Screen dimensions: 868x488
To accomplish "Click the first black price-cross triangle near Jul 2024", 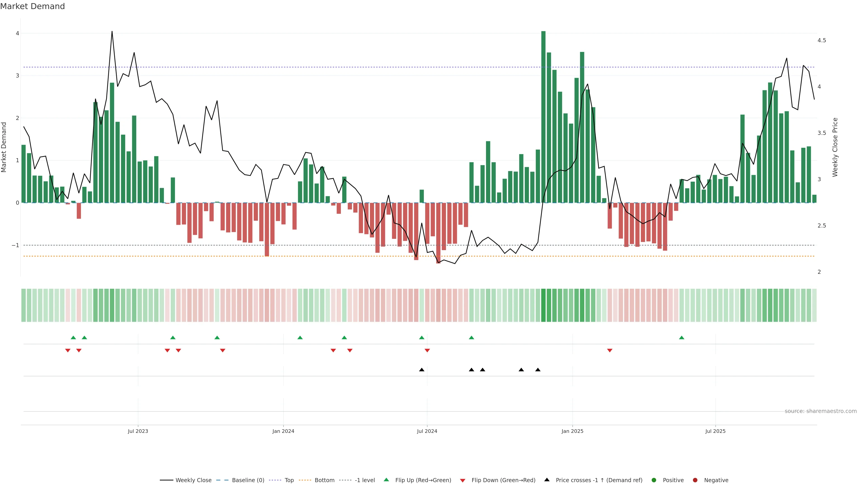I will point(422,370).
